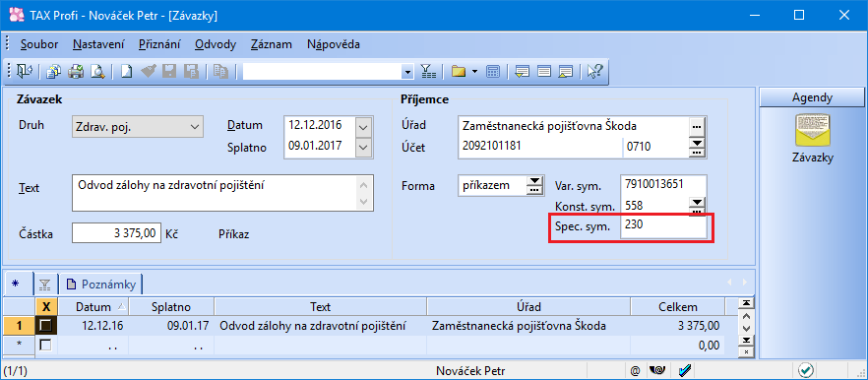The height and width of the screenshot is (380, 868).
Task: Click the print reports documents icon
Action: point(54,72)
